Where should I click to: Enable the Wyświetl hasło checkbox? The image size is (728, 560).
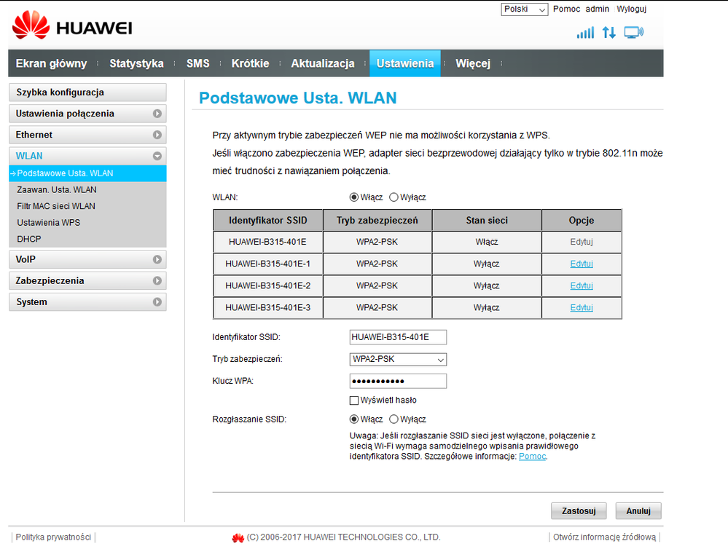(354, 401)
